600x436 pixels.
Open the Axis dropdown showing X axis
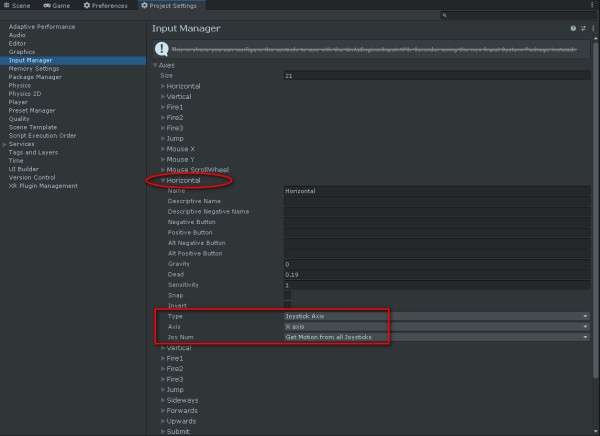436,326
